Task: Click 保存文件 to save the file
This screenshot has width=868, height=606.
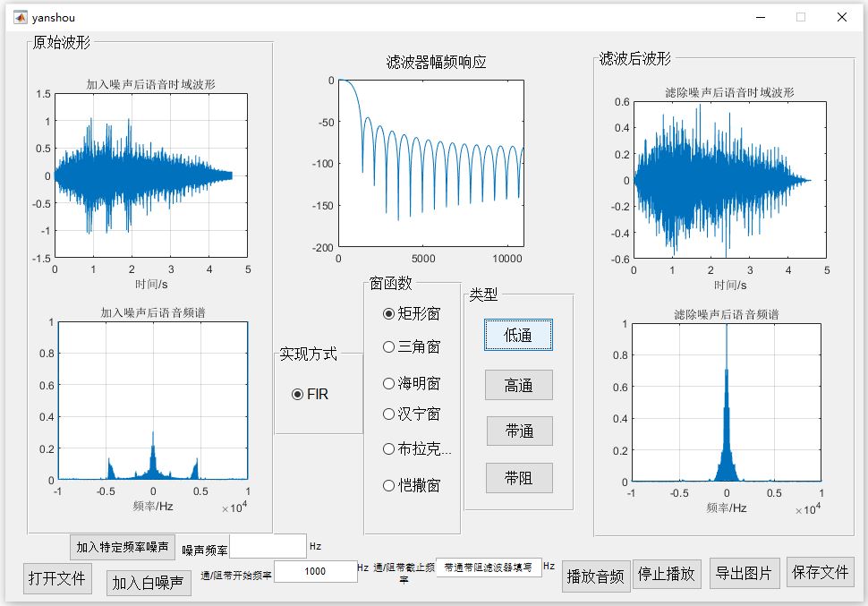Action: [x=821, y=573]
